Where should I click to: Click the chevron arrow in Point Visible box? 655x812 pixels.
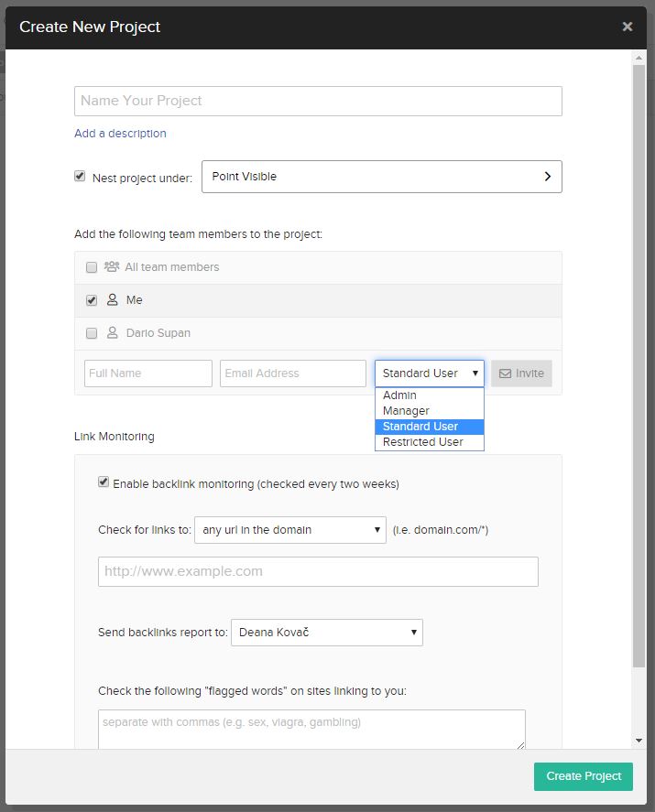click(x=548, y=177)
